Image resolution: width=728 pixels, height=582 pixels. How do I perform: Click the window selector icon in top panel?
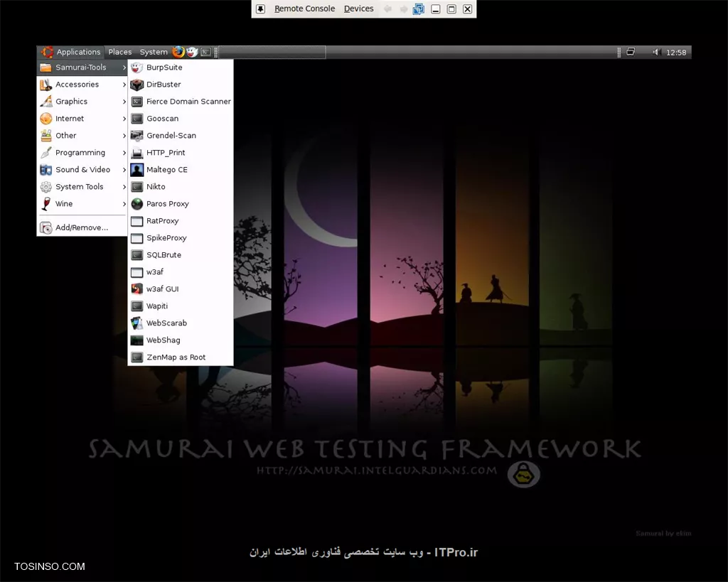click(x=631, y=52)
